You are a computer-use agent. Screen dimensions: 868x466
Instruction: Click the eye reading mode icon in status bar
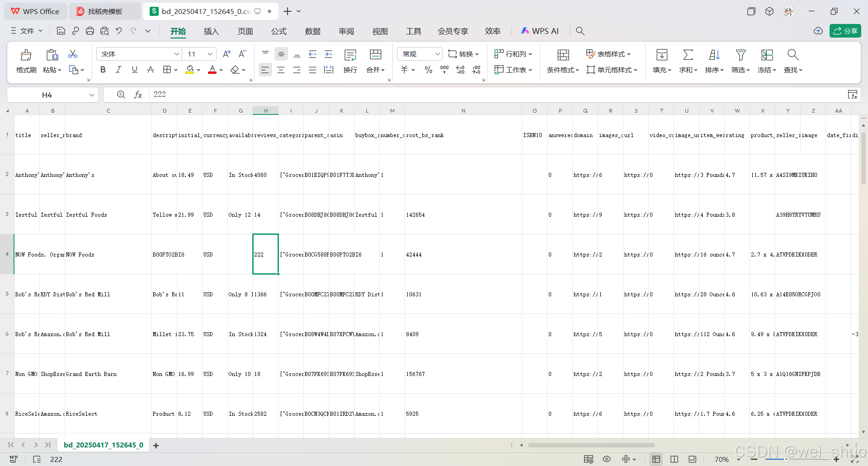click(607, 459)
